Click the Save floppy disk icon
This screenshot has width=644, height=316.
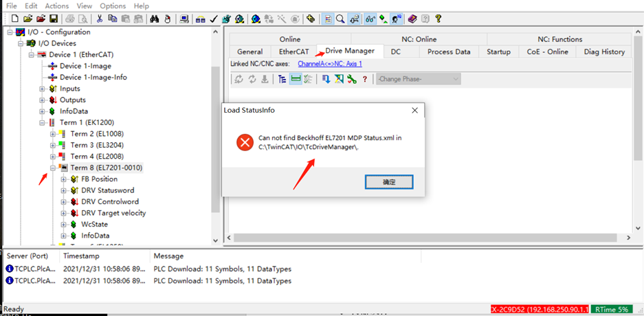tap(54, 19)
